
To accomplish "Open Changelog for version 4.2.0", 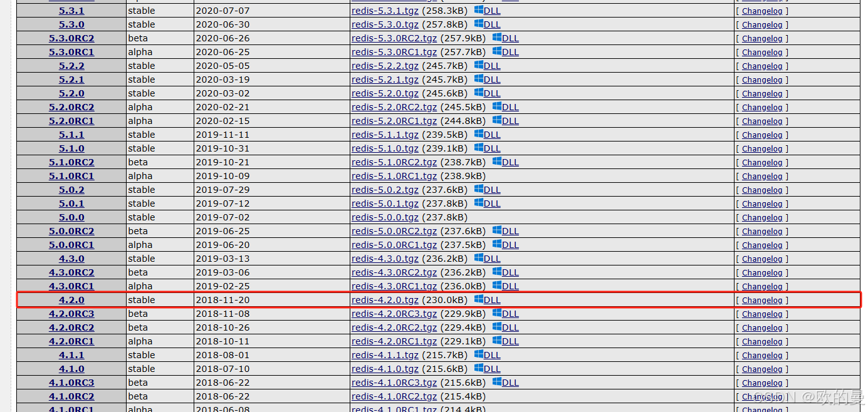I will tap(762, 301).
